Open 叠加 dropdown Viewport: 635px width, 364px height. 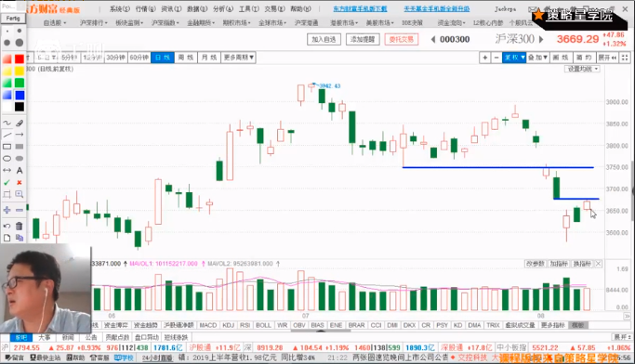pos(537,58)
